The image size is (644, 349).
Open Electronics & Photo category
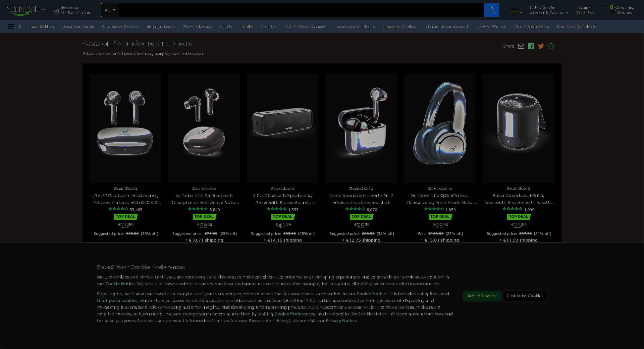click(x=354, y=27)
